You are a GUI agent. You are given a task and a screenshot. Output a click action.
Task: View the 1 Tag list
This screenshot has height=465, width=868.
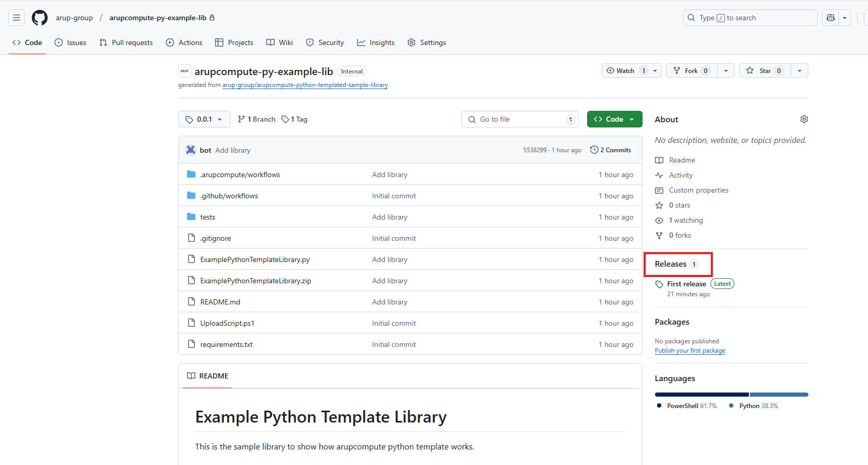(294, 119)
